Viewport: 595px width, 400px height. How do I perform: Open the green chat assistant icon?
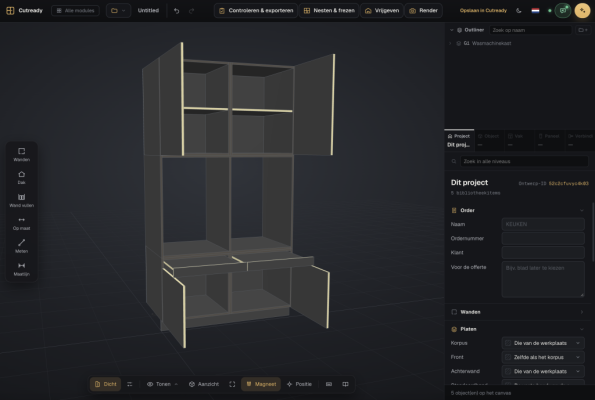[x=563, y=11]
